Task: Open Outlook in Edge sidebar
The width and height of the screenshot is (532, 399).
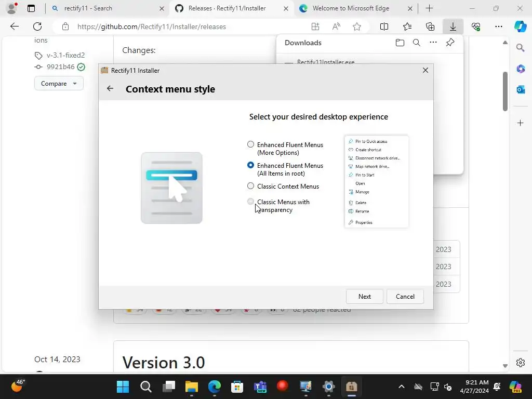Action: pyautogui.click(x=520, y=89)
